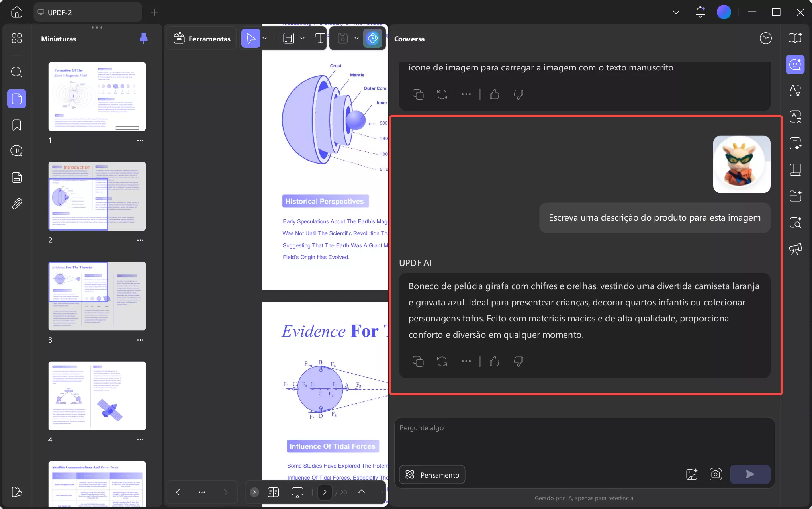This screenshot has width=812, height=509.
Task: Unpin the Miniaturas panel
Action: pyautogui.click(x=144, y=39)
